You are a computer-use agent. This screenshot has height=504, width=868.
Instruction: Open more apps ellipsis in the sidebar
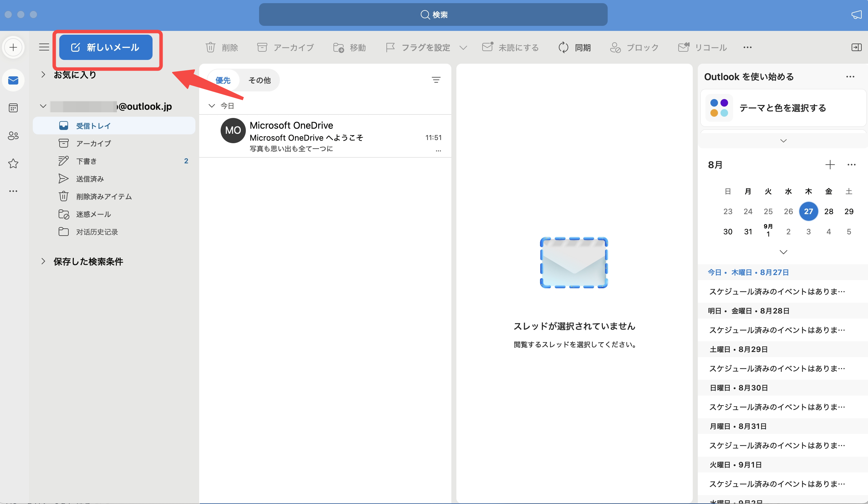13,191
